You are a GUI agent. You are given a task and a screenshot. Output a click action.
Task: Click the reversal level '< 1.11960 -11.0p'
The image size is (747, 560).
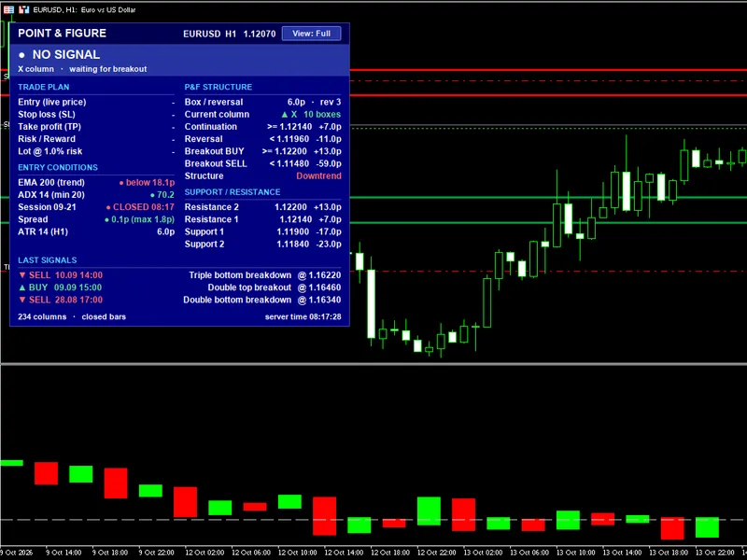click(305, 139)
